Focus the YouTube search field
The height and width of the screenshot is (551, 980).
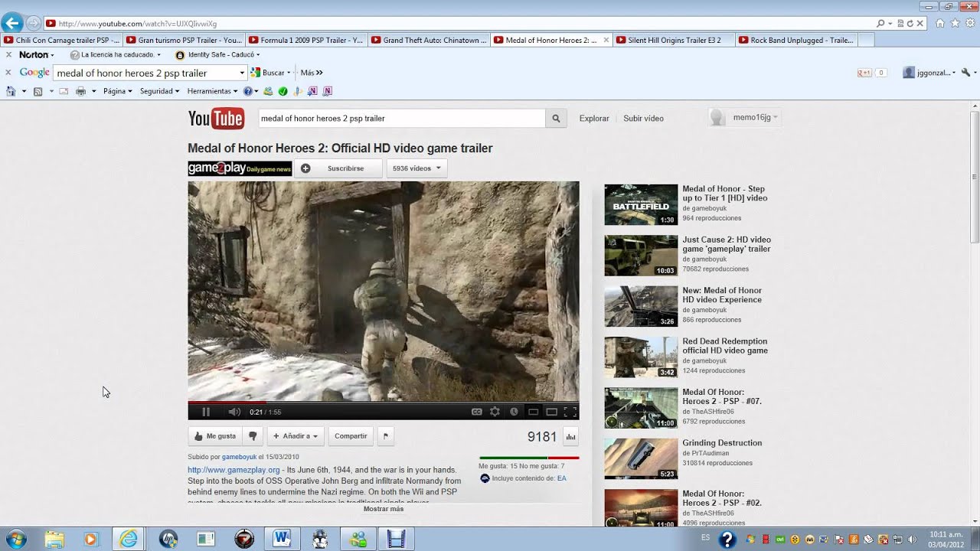(401, 119)
